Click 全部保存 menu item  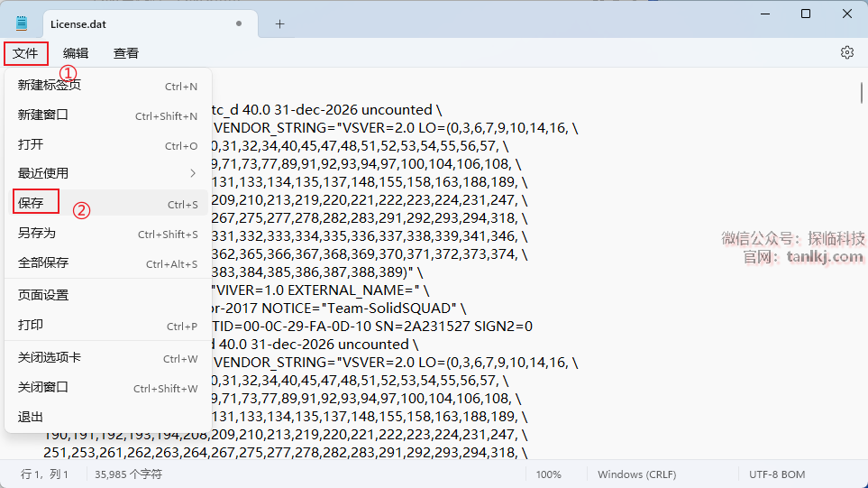tap(43, 263)
